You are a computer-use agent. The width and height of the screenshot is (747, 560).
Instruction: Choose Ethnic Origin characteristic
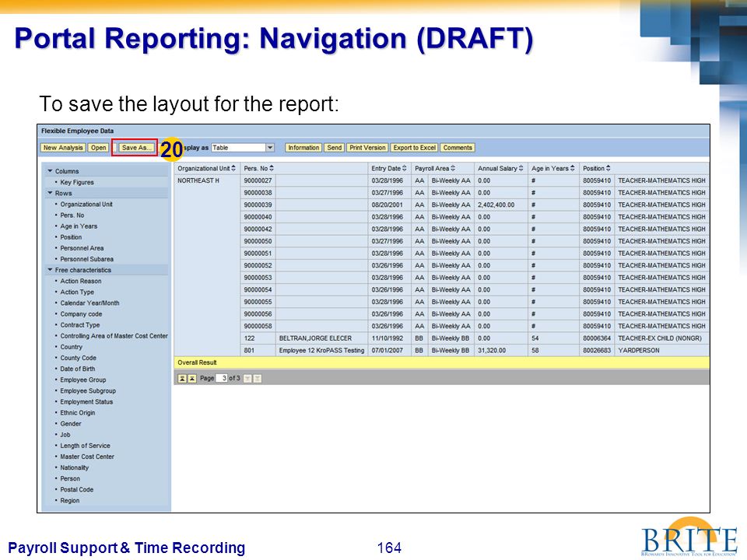pos(77,412)
